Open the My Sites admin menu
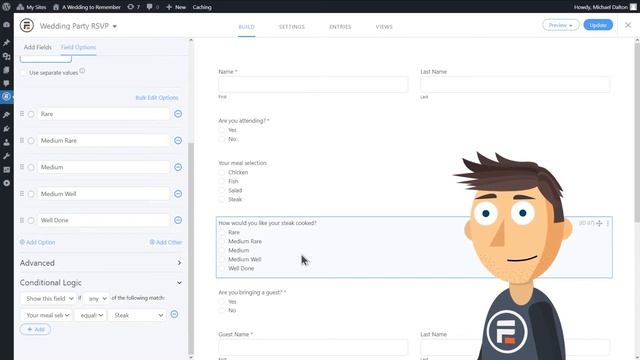Viewport: 640px width, 360px height. [x=31, y=7]
